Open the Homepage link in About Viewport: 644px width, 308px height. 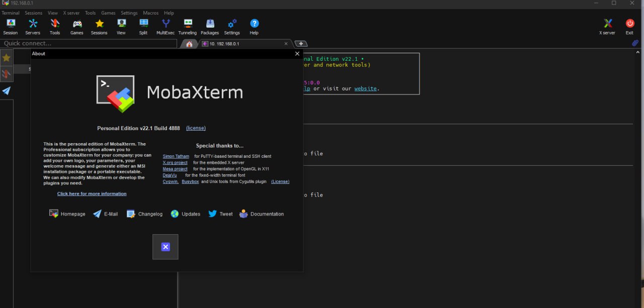point(67,214)
